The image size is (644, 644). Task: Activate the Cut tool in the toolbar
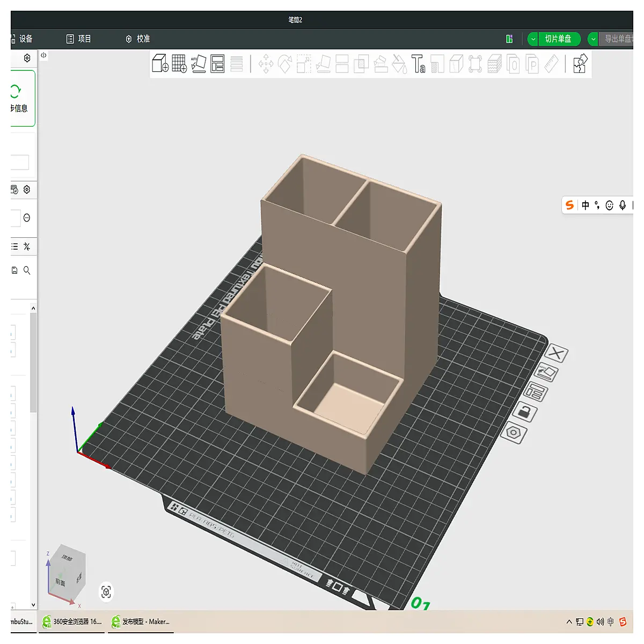[342, 64]
